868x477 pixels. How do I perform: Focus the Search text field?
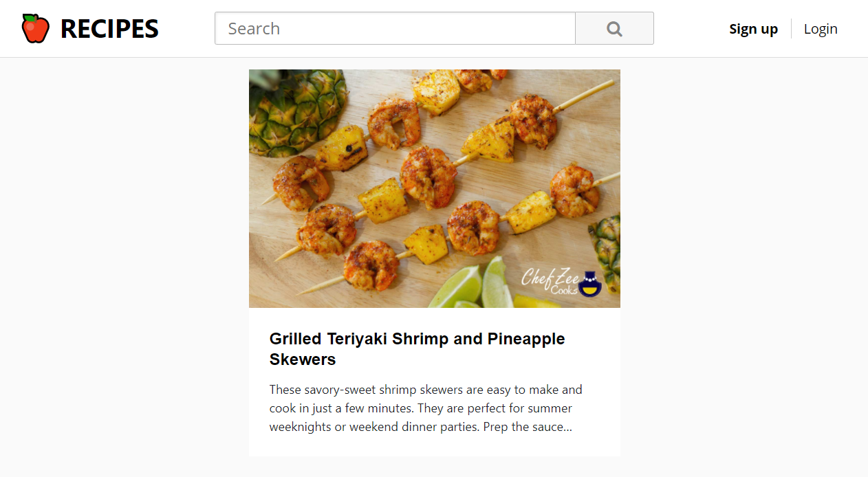click(x=395, y=28)
